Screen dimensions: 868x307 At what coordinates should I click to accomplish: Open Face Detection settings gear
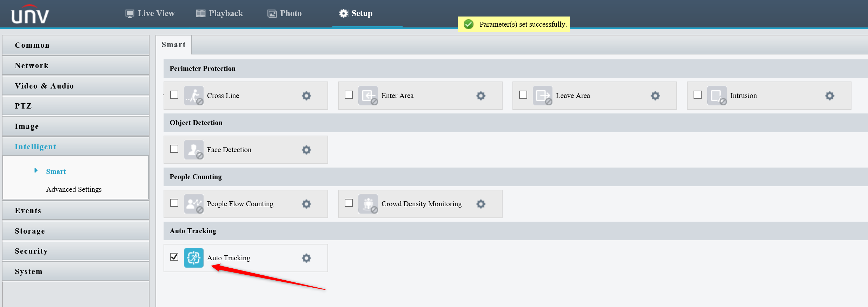pyautogui.click(x=306, y=150)
